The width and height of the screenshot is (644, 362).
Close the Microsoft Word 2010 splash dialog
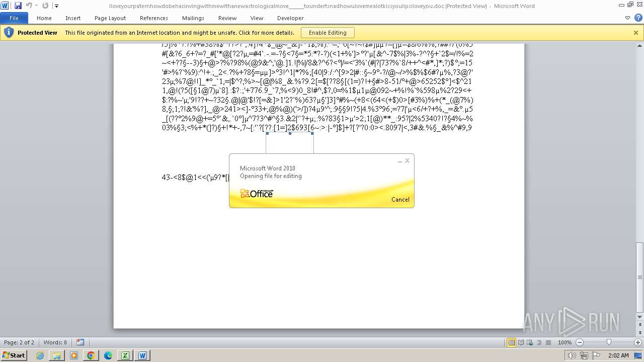point(408,160)
